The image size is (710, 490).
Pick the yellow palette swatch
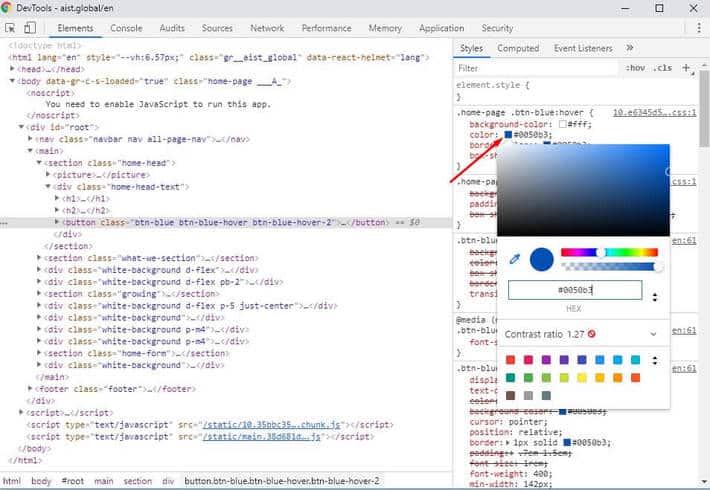click(x=582, y=378)
